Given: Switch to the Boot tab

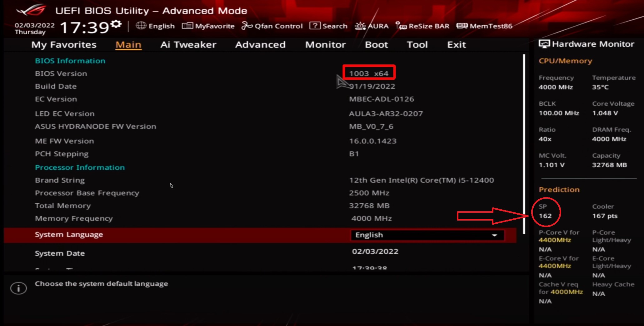Looking at the screenshot, I should [x=377, y=45].
